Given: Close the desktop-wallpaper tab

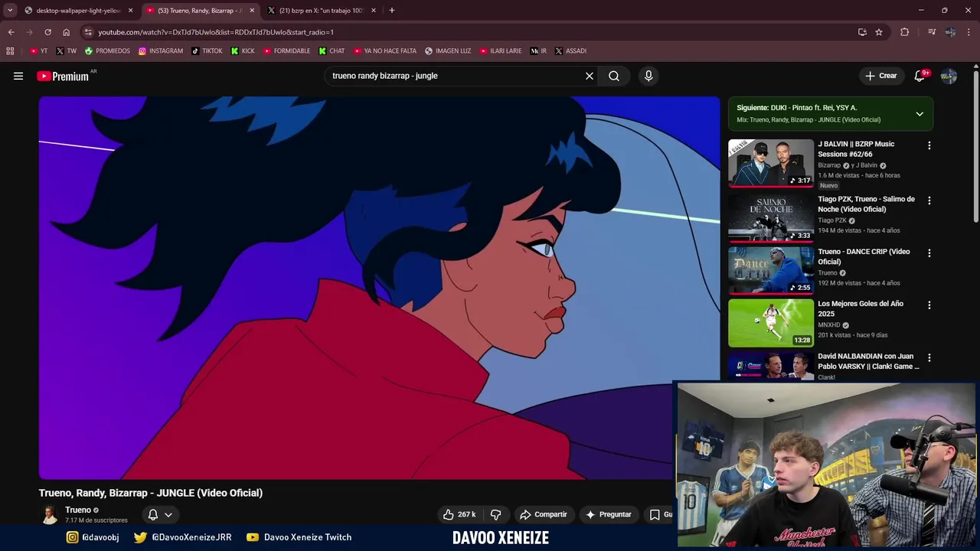Looking at the screenshot, I should [x=130, y=11].
